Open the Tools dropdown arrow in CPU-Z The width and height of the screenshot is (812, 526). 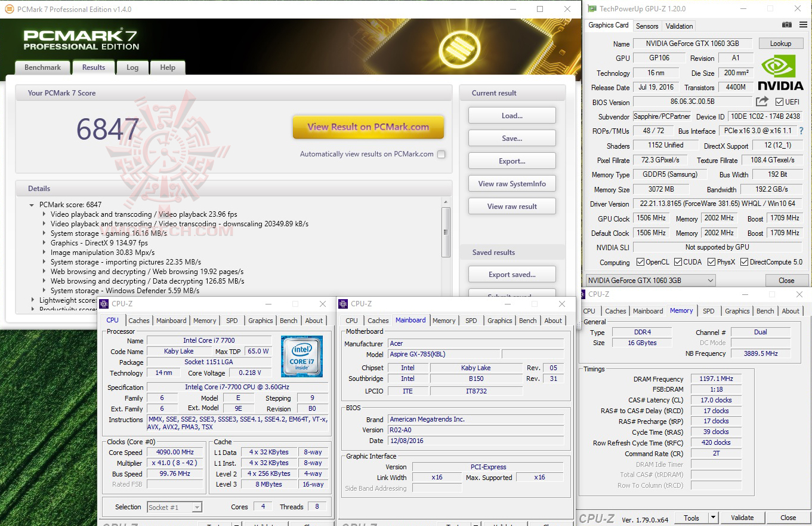[x=713, y=518]
